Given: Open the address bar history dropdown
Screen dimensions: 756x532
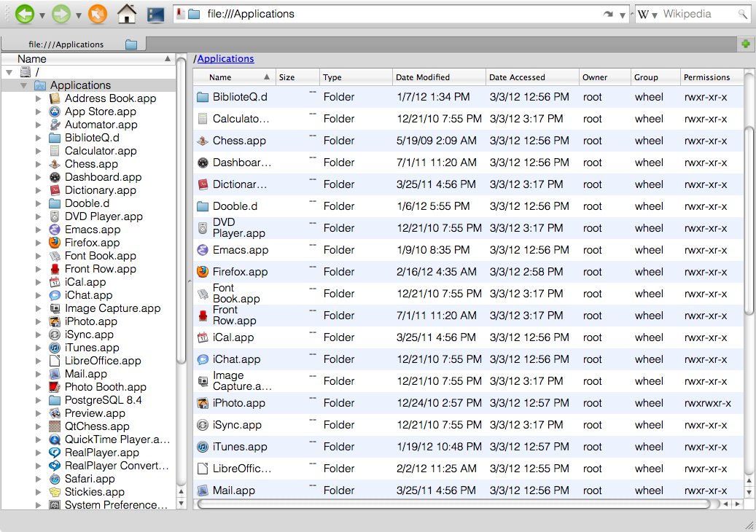Looking at the screenshot, I should click(x=623, y=15).
